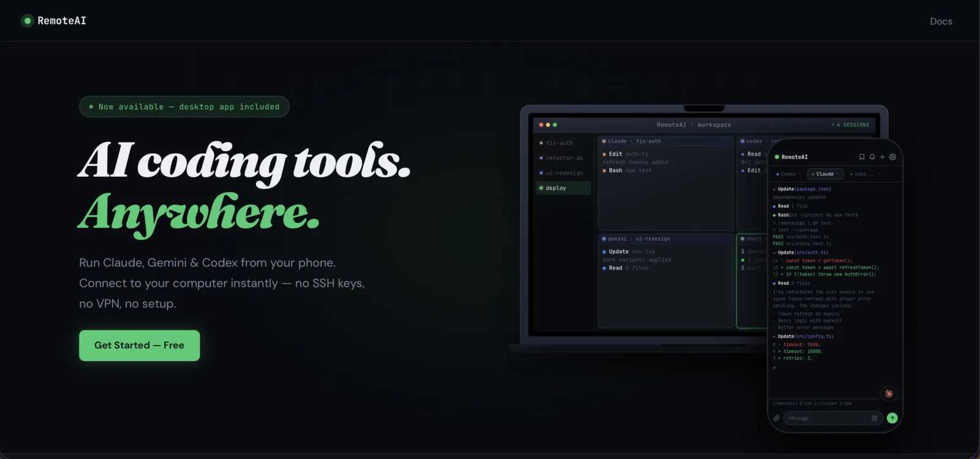Viewport: 980px width, 459px height.
Task: Select the Claude tab on phone
Action: (824, 174)
